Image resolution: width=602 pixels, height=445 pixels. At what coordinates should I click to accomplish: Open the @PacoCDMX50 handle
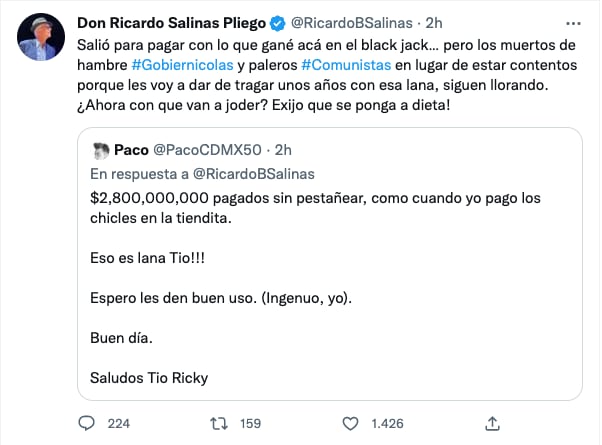point(207,150)
